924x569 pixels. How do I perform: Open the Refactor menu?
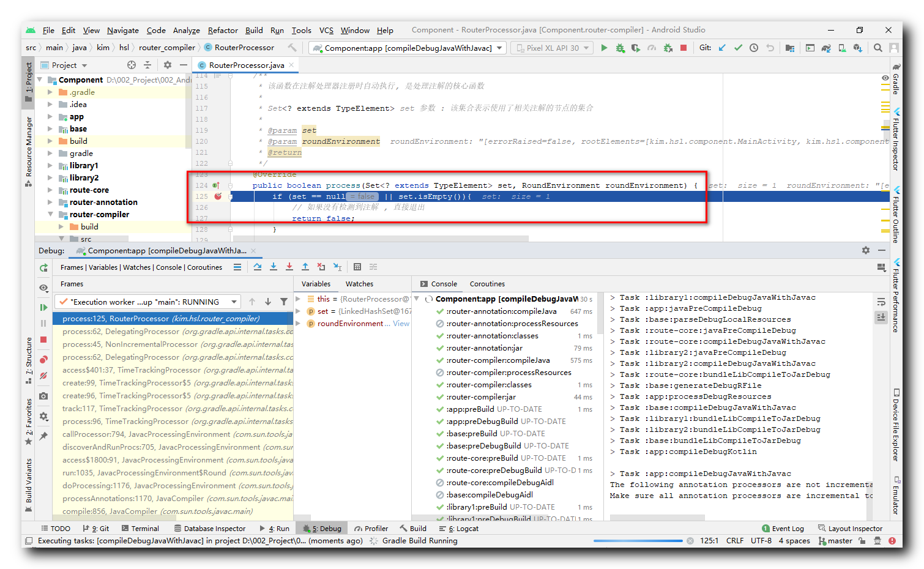223,30
